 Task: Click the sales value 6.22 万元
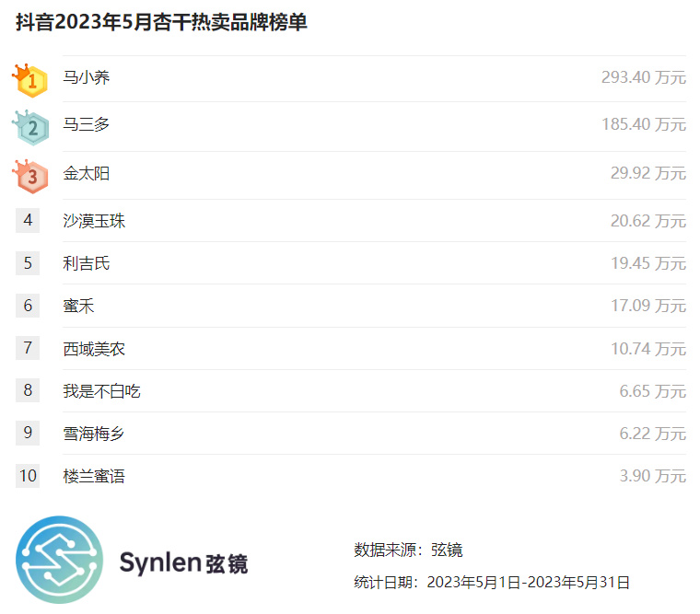click(x=653, y=434)
